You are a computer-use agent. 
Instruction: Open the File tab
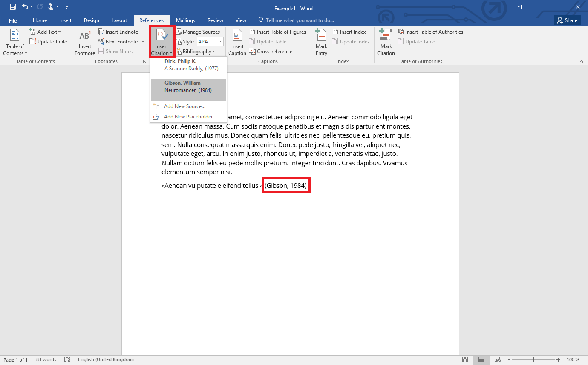pyautogui.click(x=13, y=20)
